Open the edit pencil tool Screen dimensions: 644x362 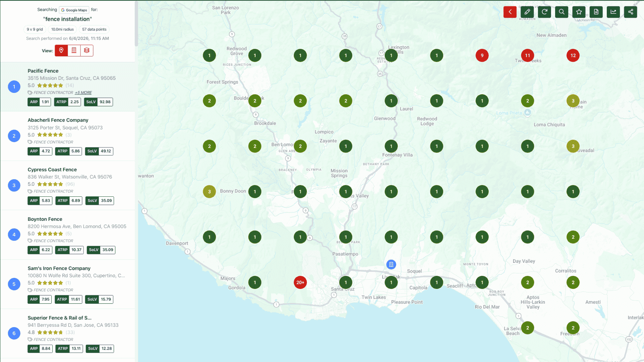(x=527, y=12)
